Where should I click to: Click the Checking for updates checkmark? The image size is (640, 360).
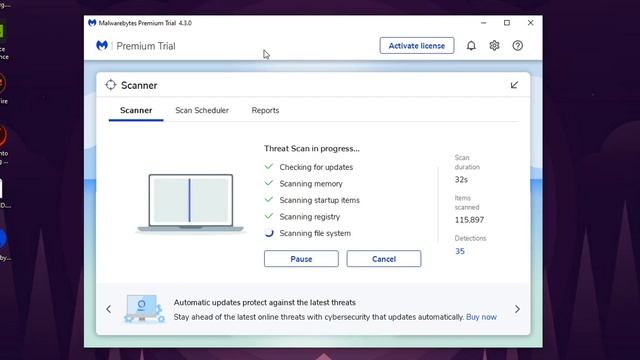(269, 167)
